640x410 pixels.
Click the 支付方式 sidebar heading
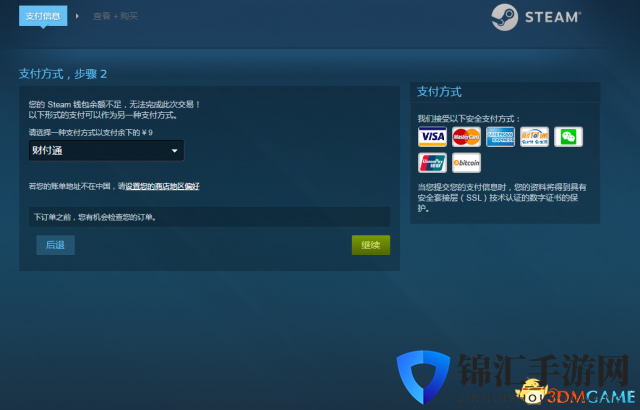click(439, 92)
